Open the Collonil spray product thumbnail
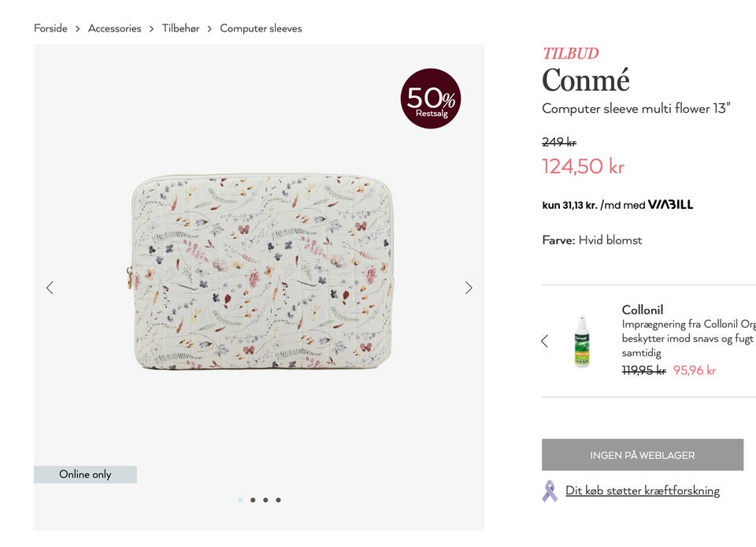 (x=582, y=341)
